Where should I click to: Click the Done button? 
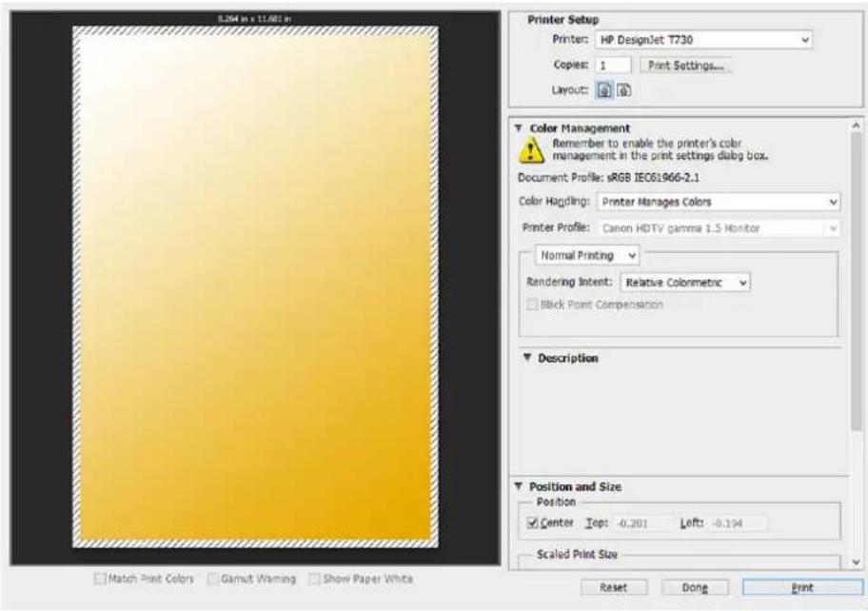[x=696, y=588]
